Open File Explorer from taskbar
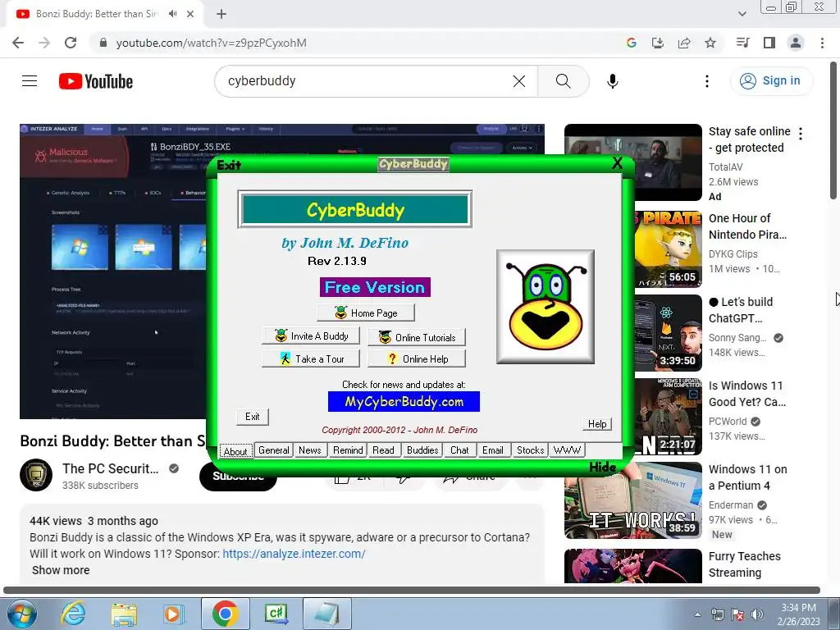Viewport: 840px width, 630px height. tap(124, 614)
